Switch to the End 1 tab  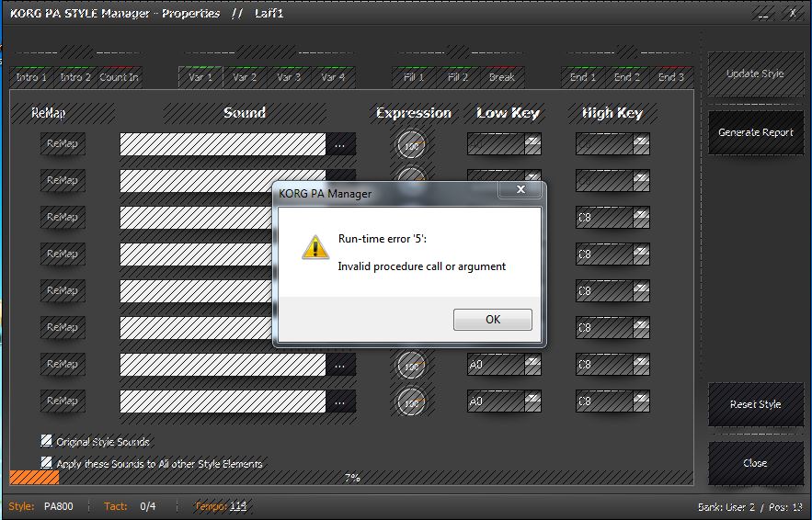[x=583, y=77]
